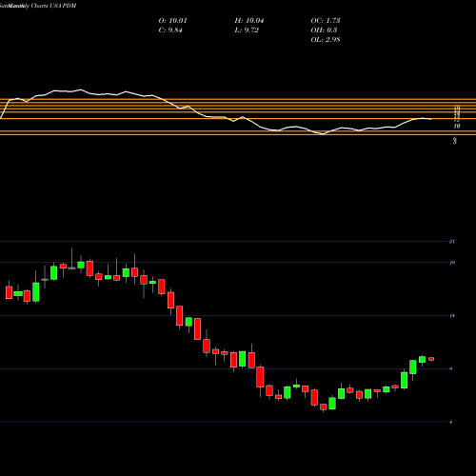Screen dimensions: 476x476
Task: Click the 'H: 10.04' high price value
Action: click(249, 21)
